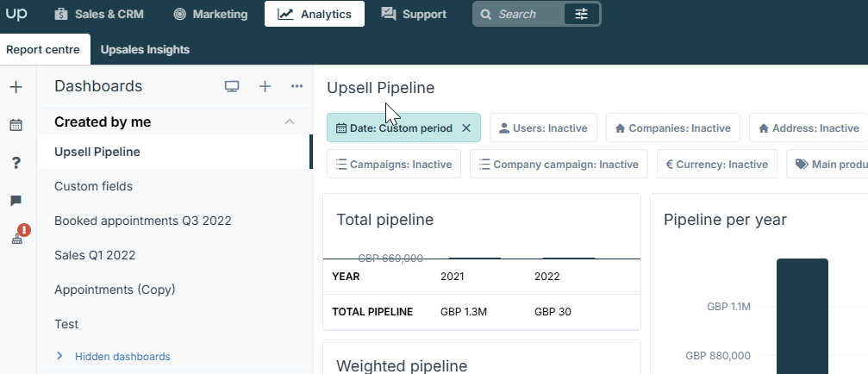Open the Marketing menu

coord(210,14)
